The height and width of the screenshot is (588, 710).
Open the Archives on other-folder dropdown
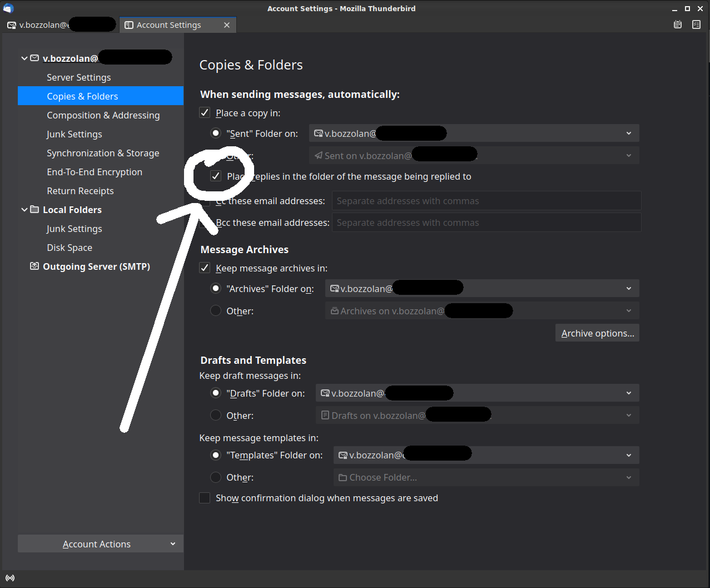[482, 311]
